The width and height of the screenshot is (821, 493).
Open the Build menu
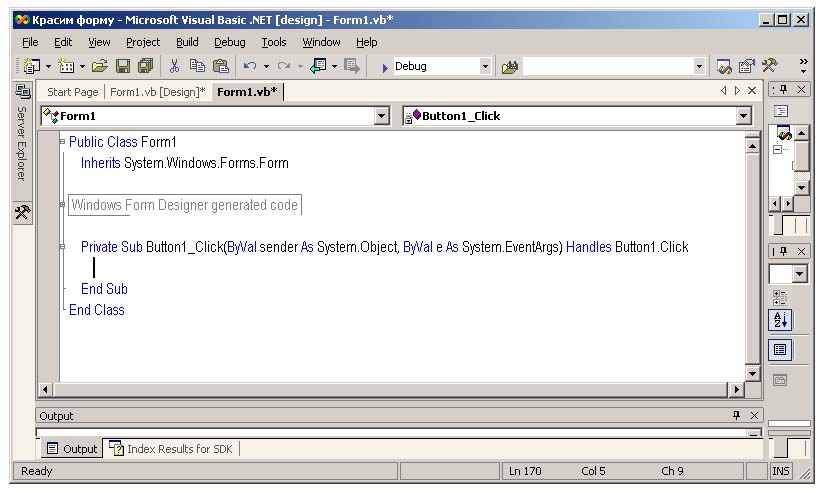(x=187, y=42)
